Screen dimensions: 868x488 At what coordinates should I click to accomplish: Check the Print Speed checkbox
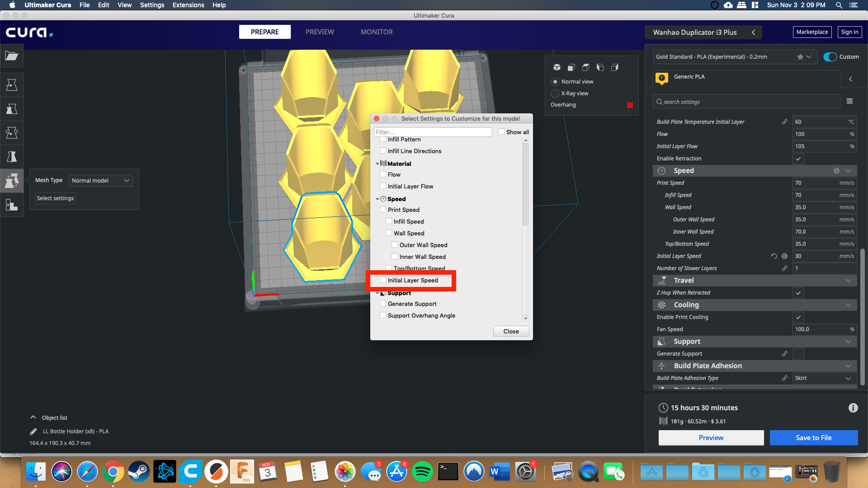(383, 210)
